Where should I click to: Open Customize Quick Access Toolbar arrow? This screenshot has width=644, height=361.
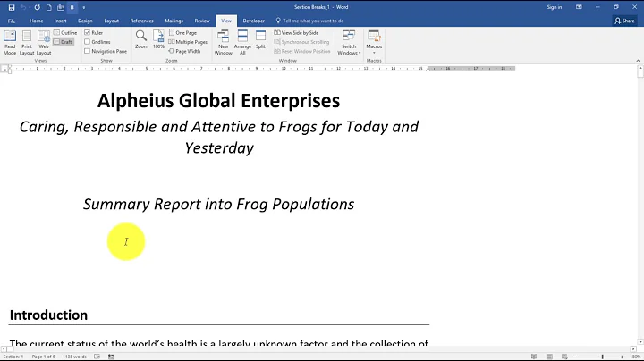pos(84,7)
